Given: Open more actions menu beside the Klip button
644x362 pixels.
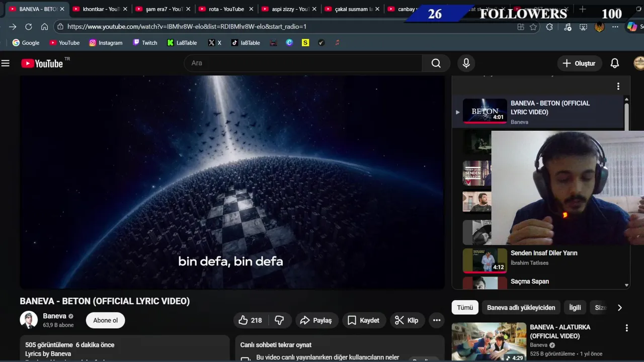Looking at the screenshot, I should tap(437, 320).
